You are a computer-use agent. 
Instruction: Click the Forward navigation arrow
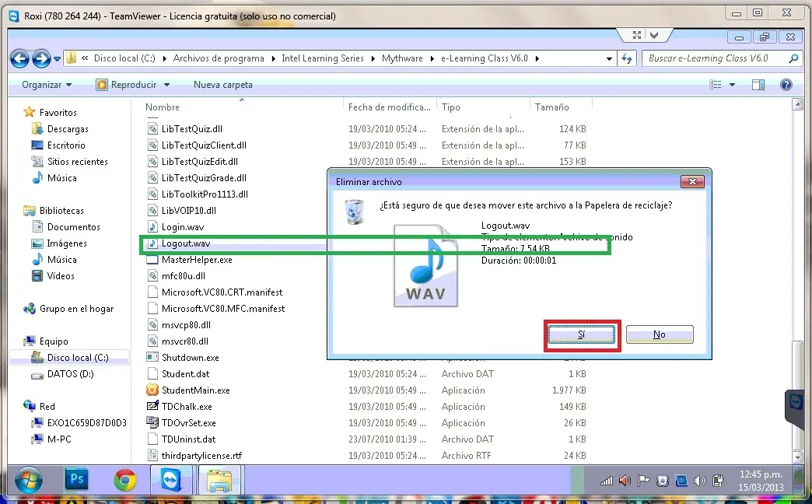[41, 58]
